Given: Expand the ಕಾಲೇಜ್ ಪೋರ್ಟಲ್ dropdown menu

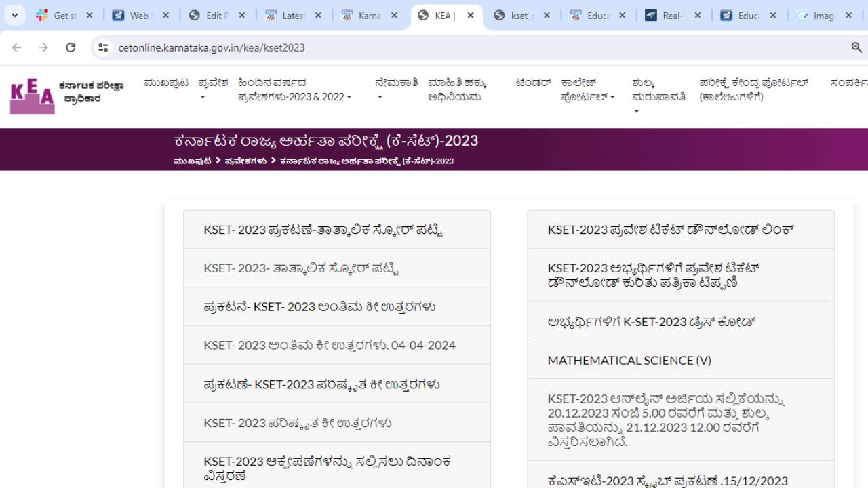Looking at the screenshot, I should pyautogui.click(x=587, y=90).
